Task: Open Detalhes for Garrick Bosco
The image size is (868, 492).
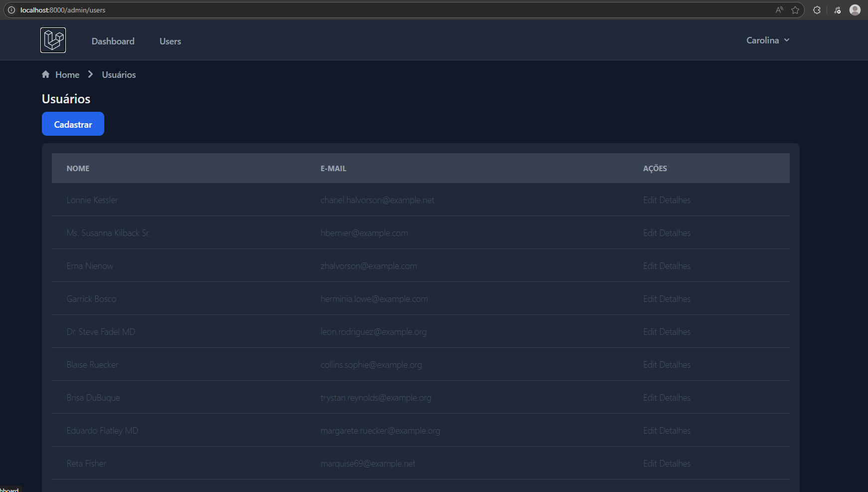Action: click(676, 298)
